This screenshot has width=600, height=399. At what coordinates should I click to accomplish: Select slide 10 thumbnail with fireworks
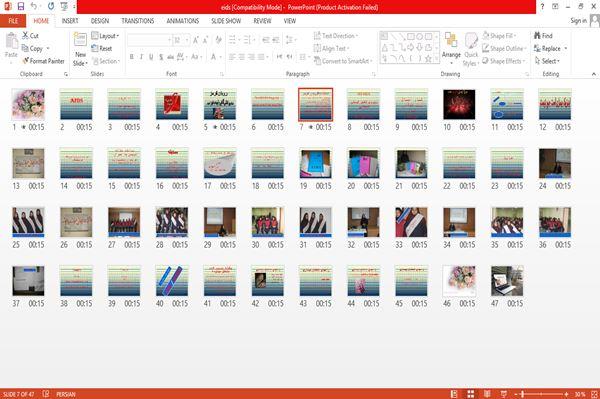[x=459, y=104]
